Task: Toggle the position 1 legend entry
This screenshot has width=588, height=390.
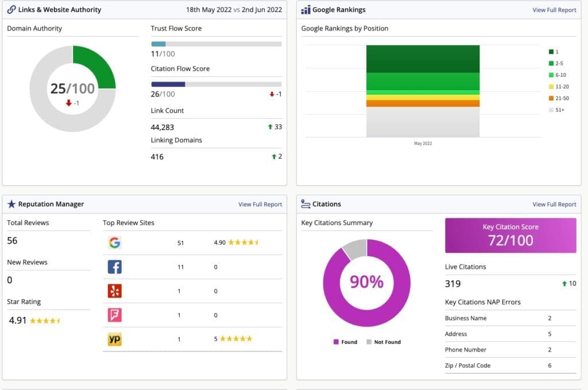Action: click(x=554, y=52)
